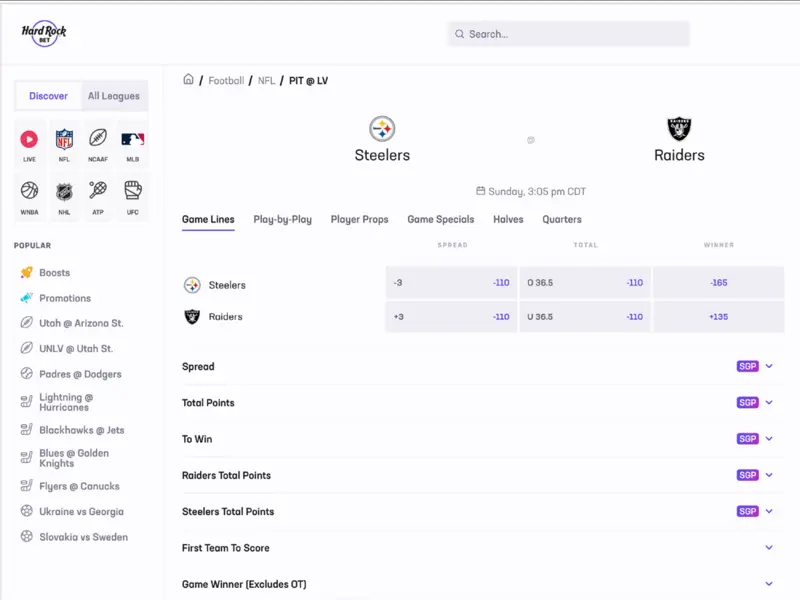Toggle SGP on the Spread market
This screenshot has height=600, width=800.
pyautogui.click(x=747, y=367)
